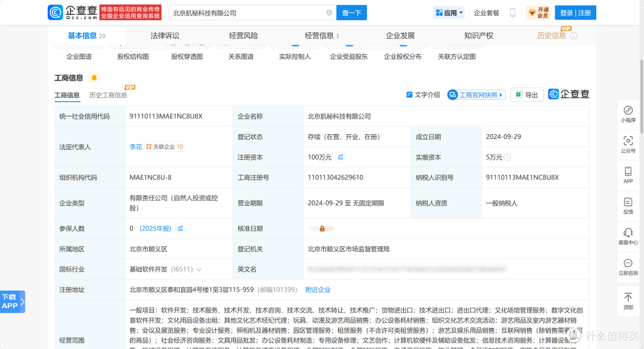Switch to 法律诉讼 tab
Image resolution: width=644 pixels, height=349 pixels.
click(x=165, y=36)
